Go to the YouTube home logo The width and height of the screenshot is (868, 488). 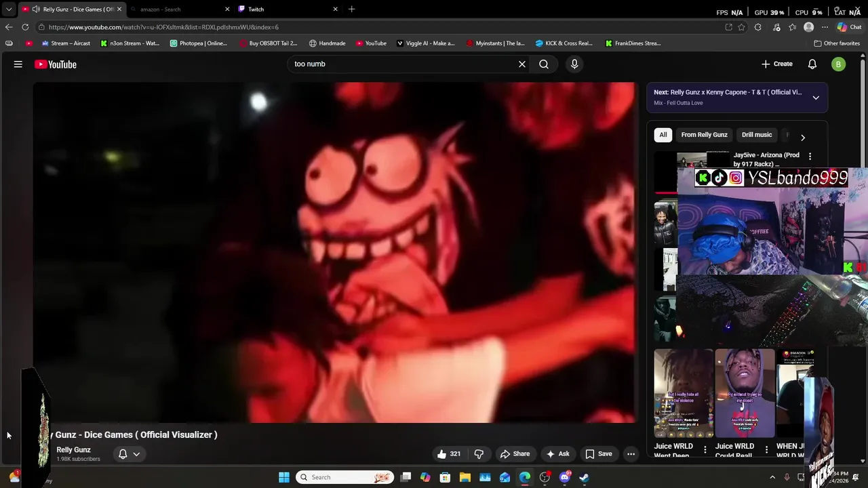click(x=56, y=64)
